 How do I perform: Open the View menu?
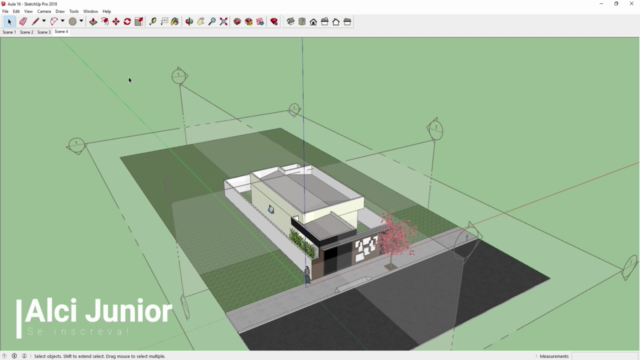pyautogui.click(x=28, y=11)
